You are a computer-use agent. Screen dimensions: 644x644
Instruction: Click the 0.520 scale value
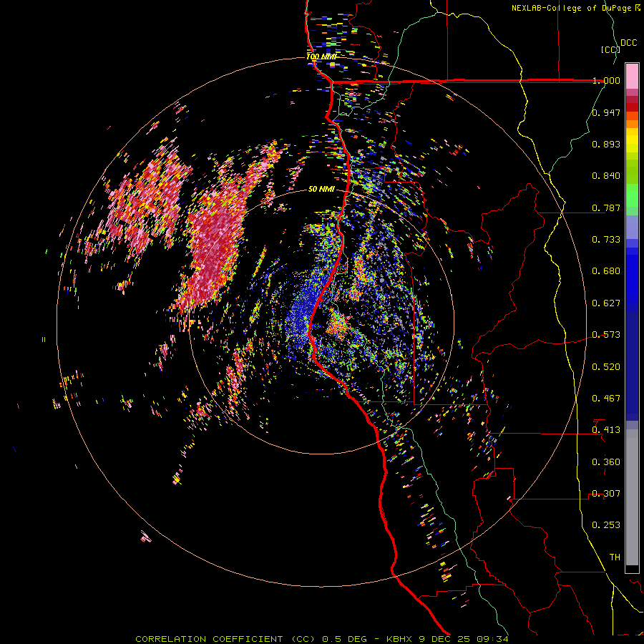point(606,367)
